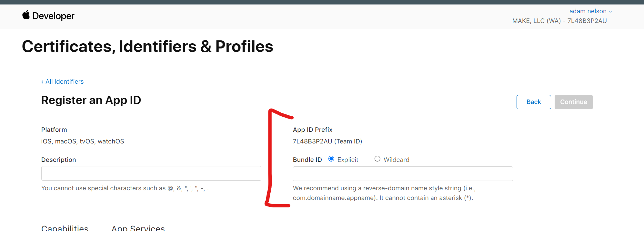
Task: Click the chevron next to adam nelson
Action: 610,11
